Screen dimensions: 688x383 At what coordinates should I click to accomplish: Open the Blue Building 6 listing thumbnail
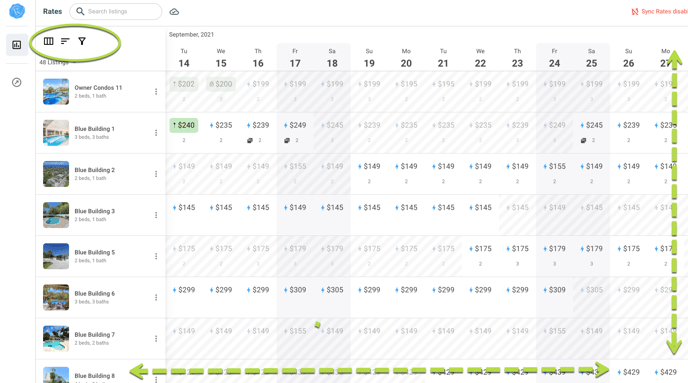pyautogui.click(x=56, y=297)
